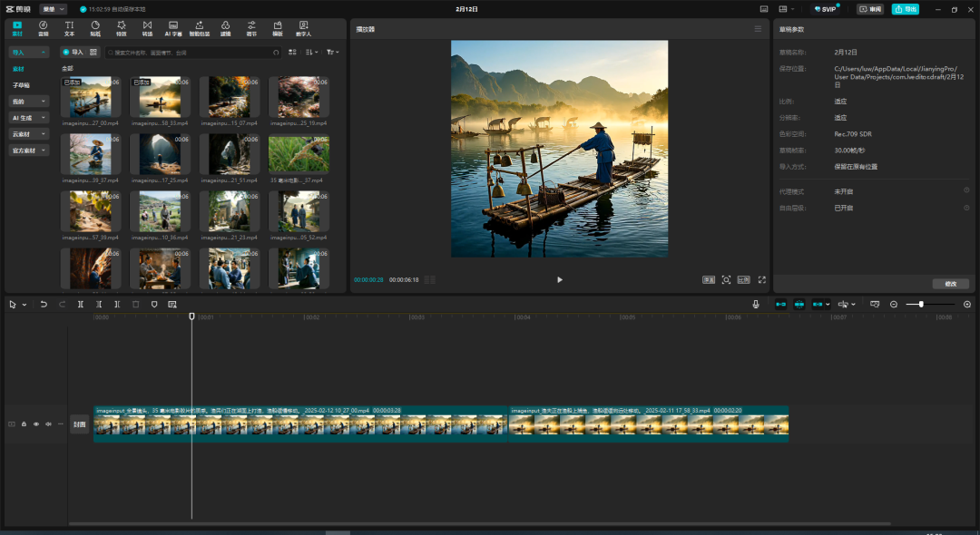Screen dimensions: 980x535
Task: Expand the AI 生成 sidebar section
Action: pyautogui.click(x=29, y=117)
